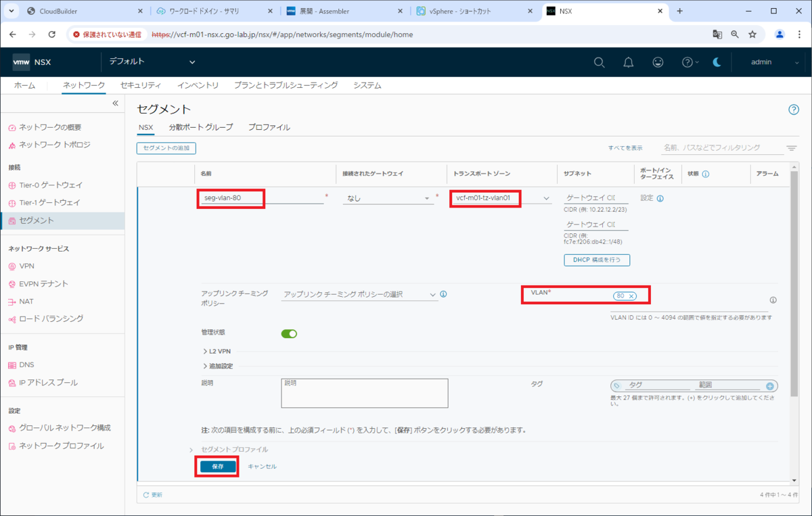Click the DHCP 構成を行う button

click(x=597, y=260)
